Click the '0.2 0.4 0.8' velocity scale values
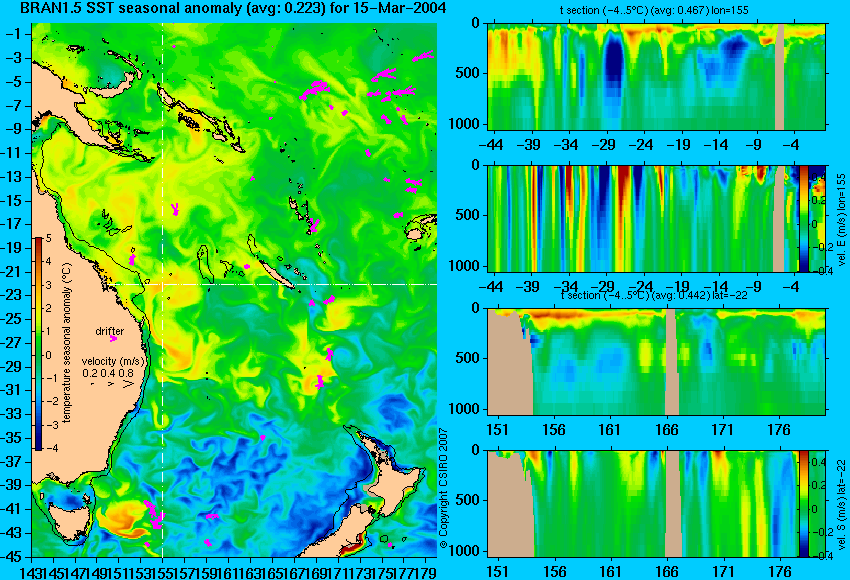Screen dimensions: 850x580 (108, 373)
